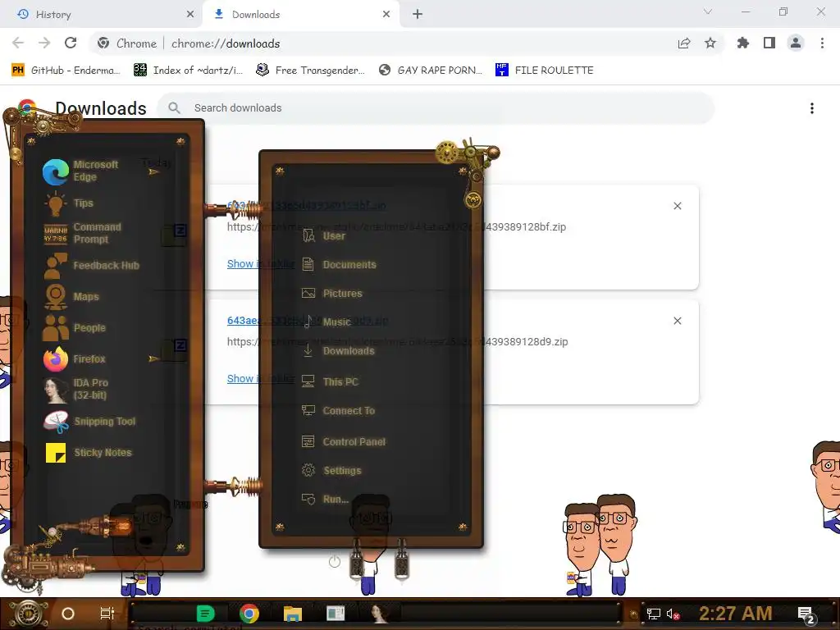This screenshot has height=630, width=840.
Task: Open Music from the right panel
Action: click(326, 322)
